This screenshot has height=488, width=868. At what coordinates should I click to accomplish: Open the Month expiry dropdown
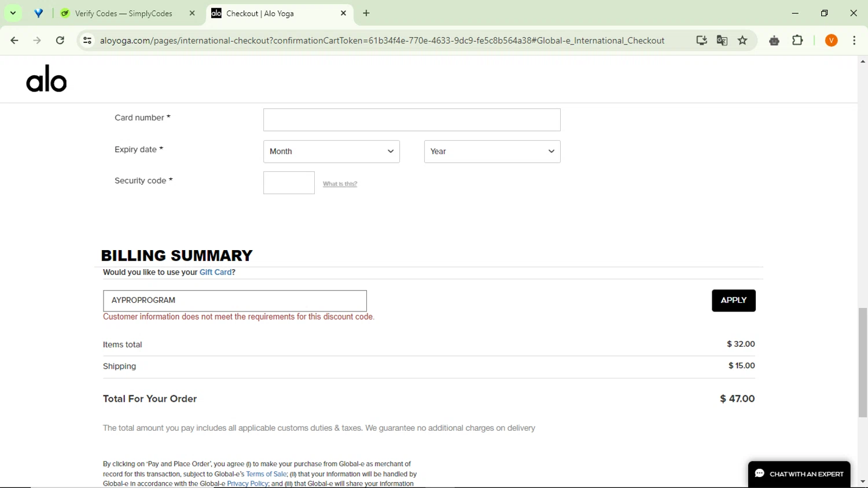tap(331, 152)
